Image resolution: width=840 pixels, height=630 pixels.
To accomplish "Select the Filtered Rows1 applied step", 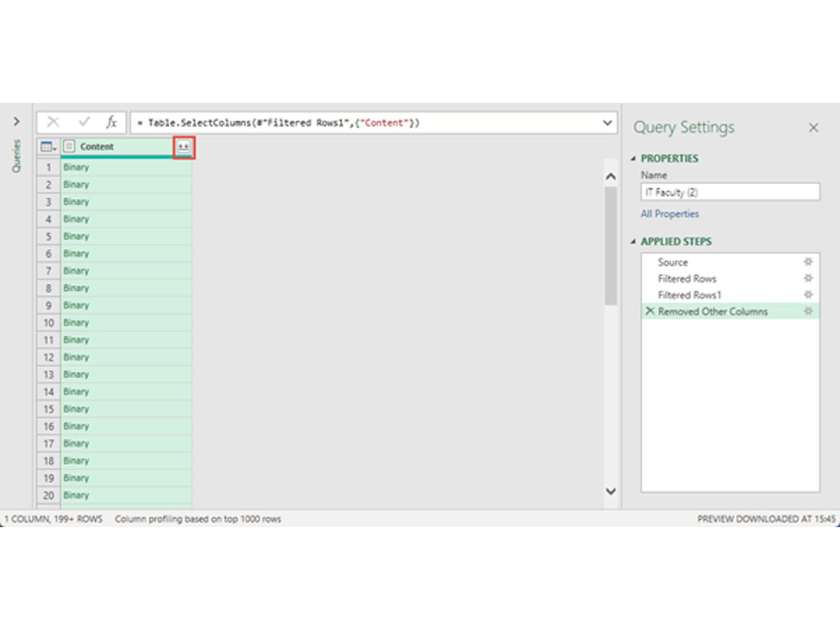I will (689, 295).
